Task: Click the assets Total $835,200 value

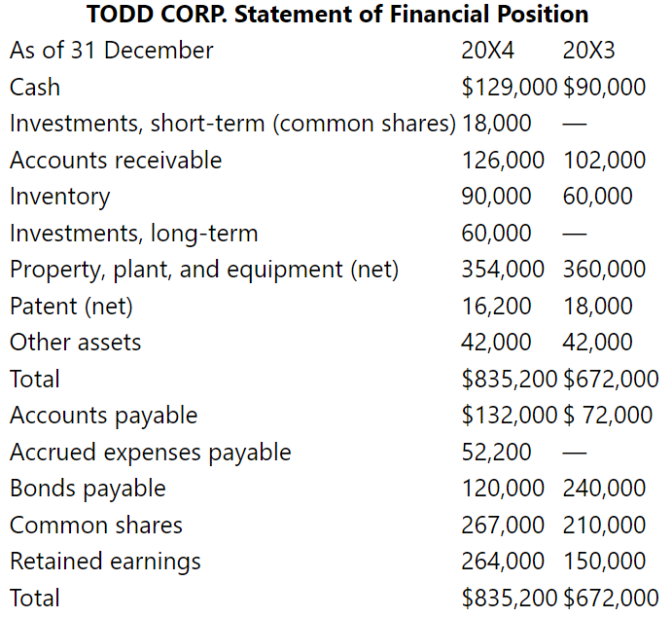Action: tap(510, 380)
